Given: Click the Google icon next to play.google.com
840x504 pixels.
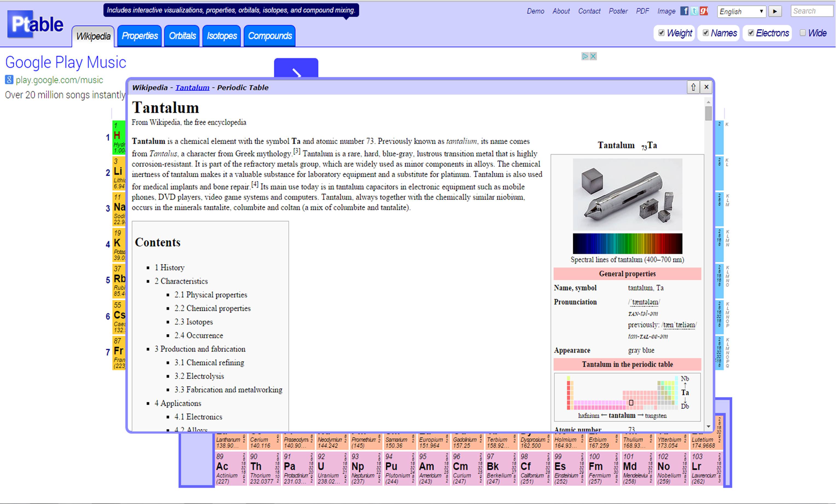Looking at the screenshot, I should (x=9, y=80).
